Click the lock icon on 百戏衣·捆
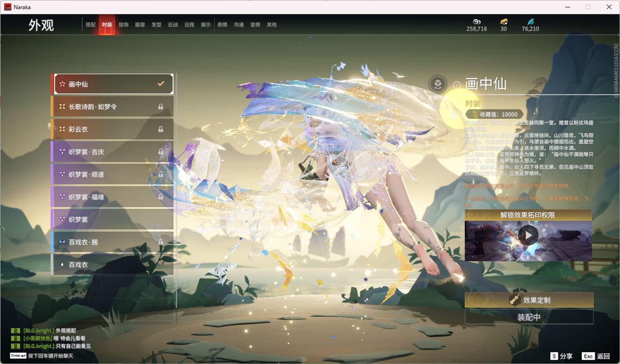620x364 pixels. point(161,242)
